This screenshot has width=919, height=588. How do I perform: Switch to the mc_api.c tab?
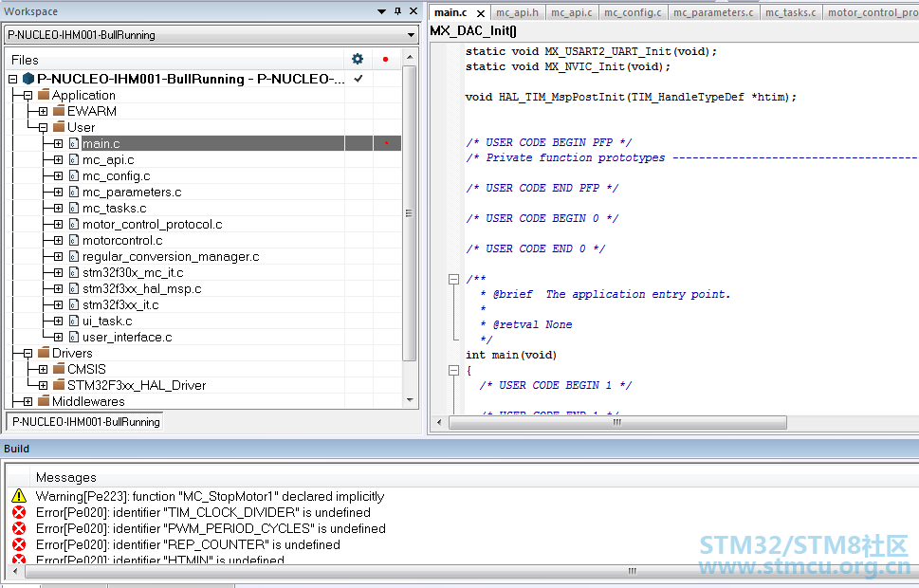[572, 12]
